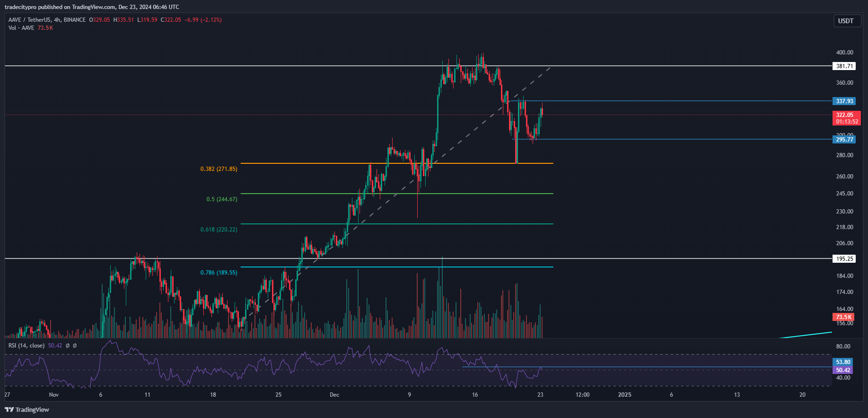Click the Dec label on time axis
Image resolution: width=868 pixels, height=418 pixels.
[334, 395]
